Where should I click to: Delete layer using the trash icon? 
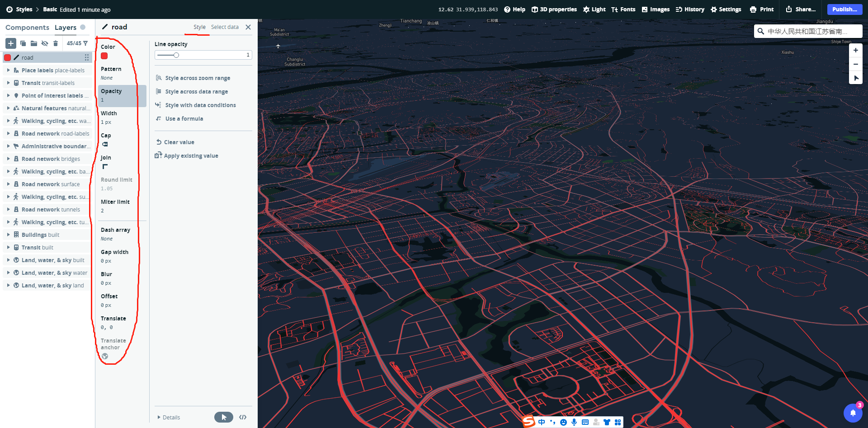(56, 43)
